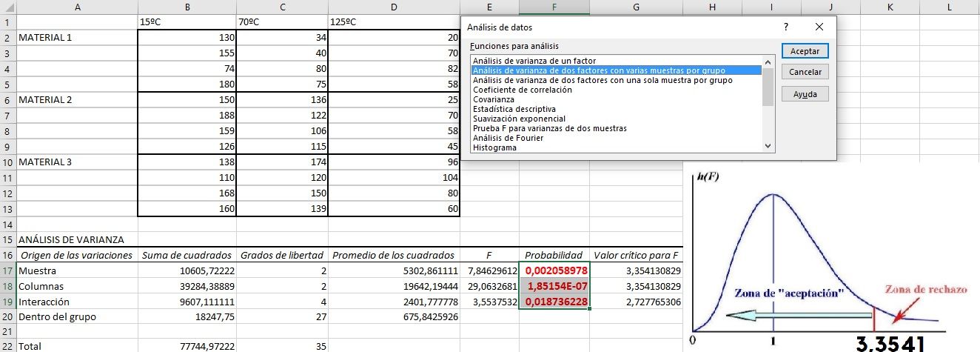Select row 14 header
The image size is (980, 352).
[x=7, y=224]
